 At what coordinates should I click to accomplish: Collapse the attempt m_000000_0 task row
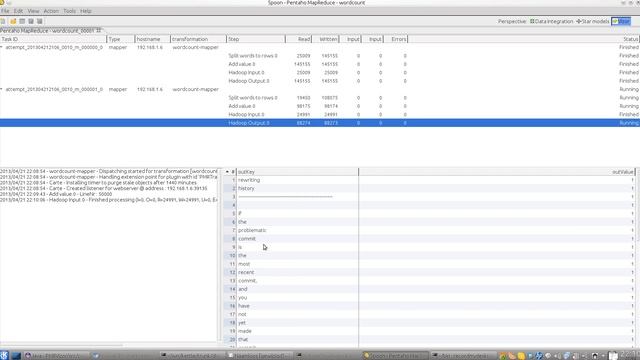2,47
